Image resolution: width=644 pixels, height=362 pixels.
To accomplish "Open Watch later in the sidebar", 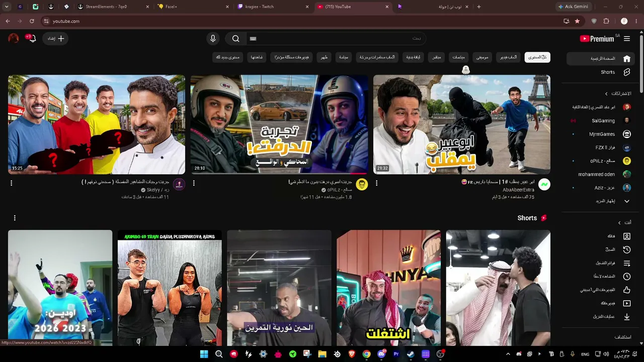I will [602, 277].
